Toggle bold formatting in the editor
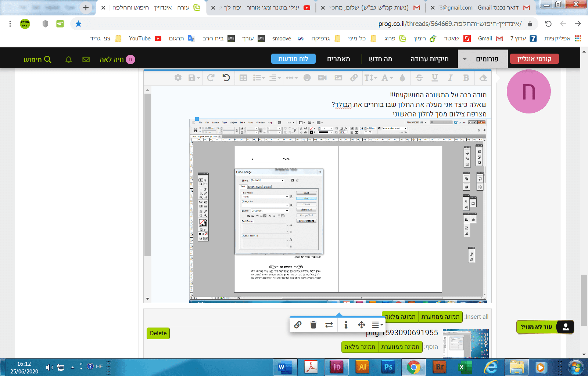The height and width of the screenshot is (376, 588). [x=466, y=77]
